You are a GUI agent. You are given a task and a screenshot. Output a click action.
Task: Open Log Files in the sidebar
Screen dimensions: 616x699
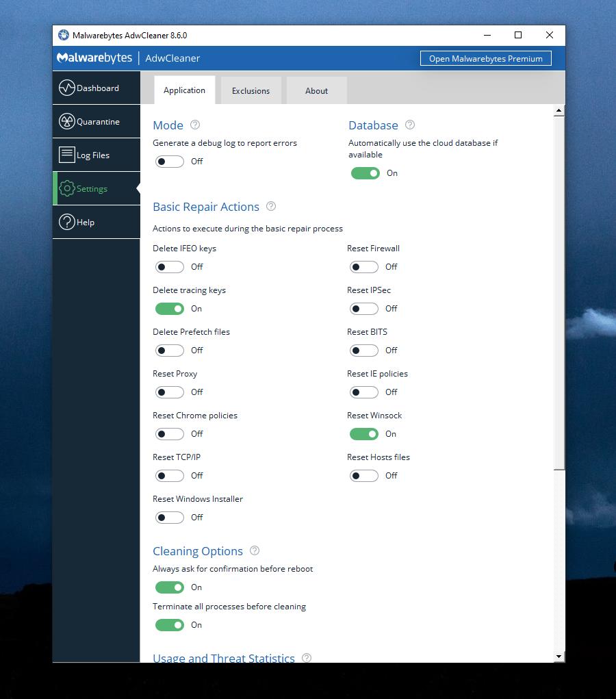pos(97,155)
